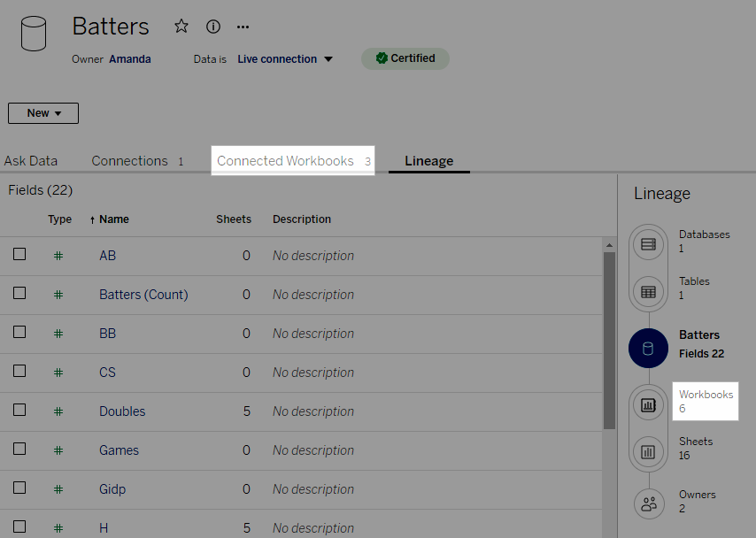Check the box for the AB field
The height and width of the screenshot is (538, 756).
click(19, 255)
